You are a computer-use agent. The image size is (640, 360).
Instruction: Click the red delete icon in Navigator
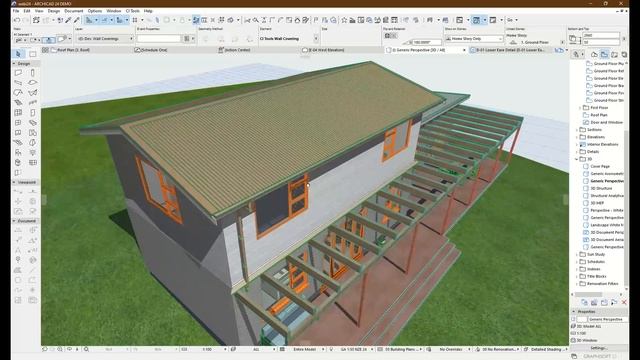624,302
